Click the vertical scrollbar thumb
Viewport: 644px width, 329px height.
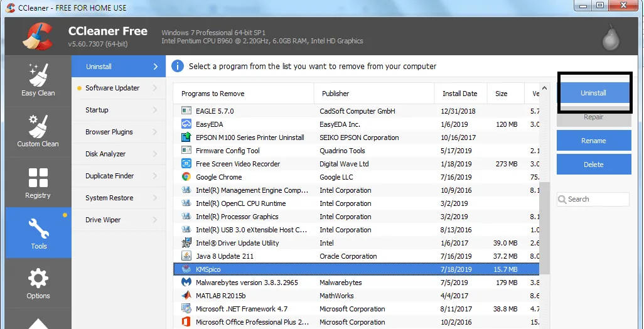(x=545, y=228)
